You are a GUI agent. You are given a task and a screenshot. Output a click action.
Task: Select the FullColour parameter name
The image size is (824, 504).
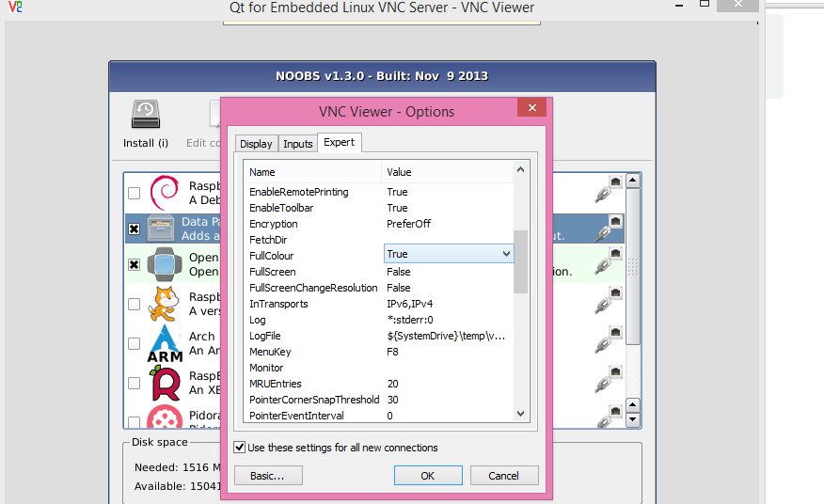tap(271, 256)
